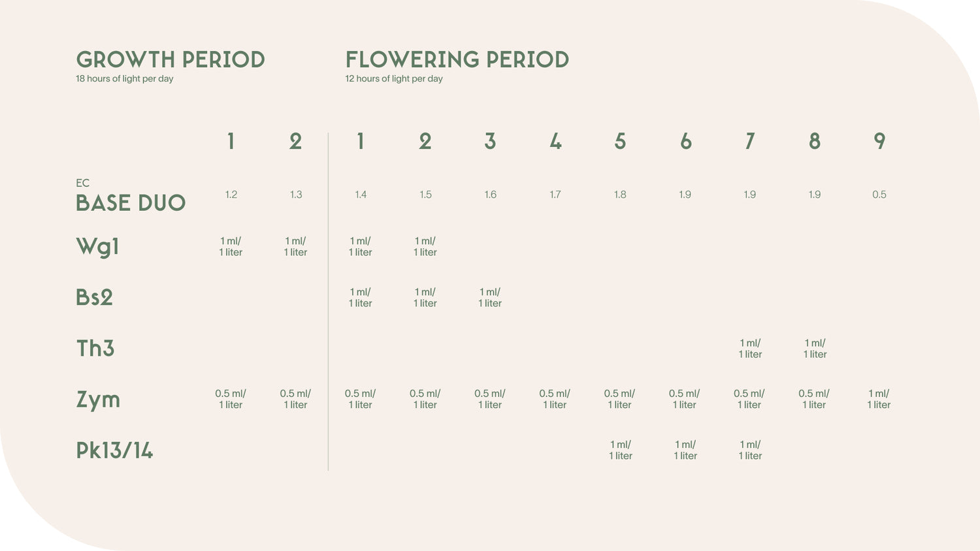Click the Growth Period heading
The image size is (980, 551).
click(x=171, y=59)
